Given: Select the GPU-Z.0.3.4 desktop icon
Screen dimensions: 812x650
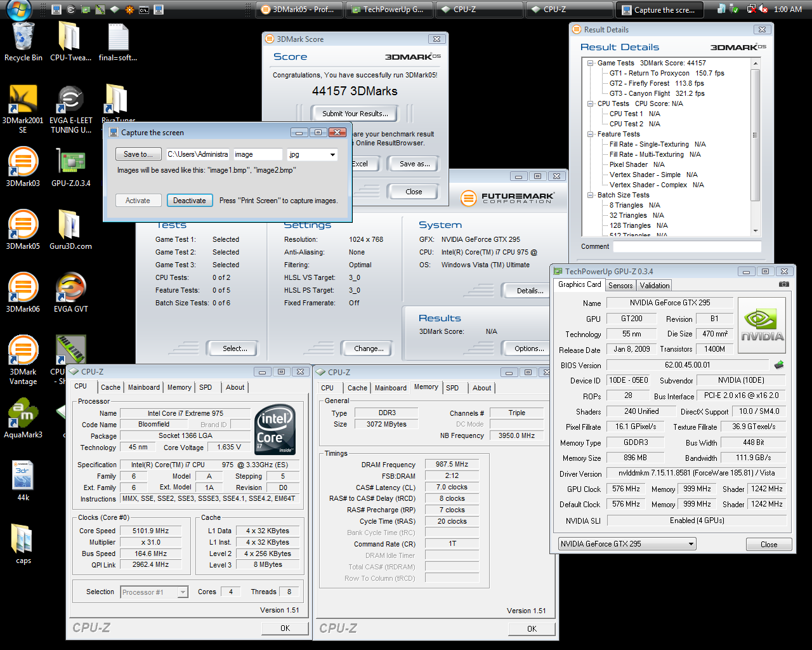Looking at the screenshot, I should point(71,167).
